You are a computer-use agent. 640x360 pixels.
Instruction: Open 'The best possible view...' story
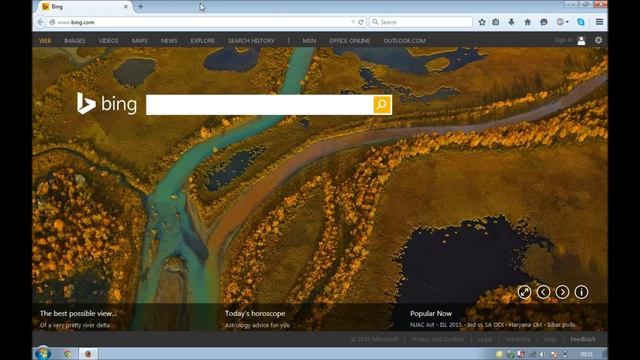pyautogui.click(x=78, y=313)
